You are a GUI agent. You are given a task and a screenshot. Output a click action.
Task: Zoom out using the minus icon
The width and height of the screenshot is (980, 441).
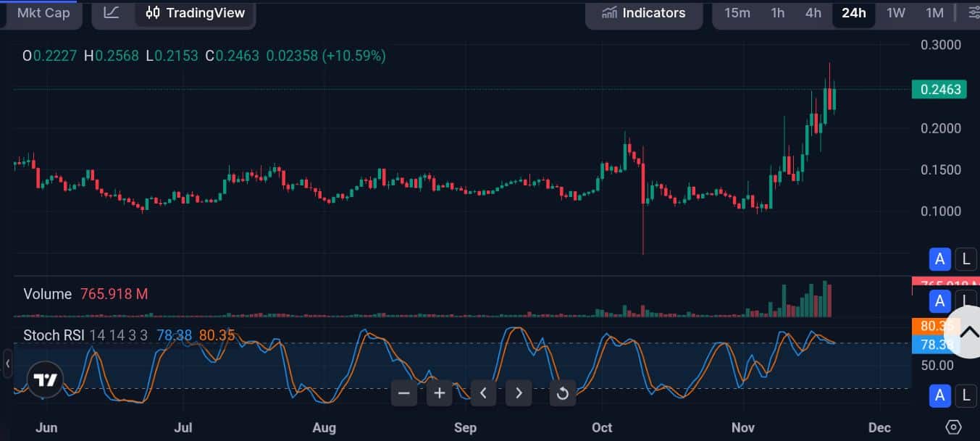click(403, 392)
